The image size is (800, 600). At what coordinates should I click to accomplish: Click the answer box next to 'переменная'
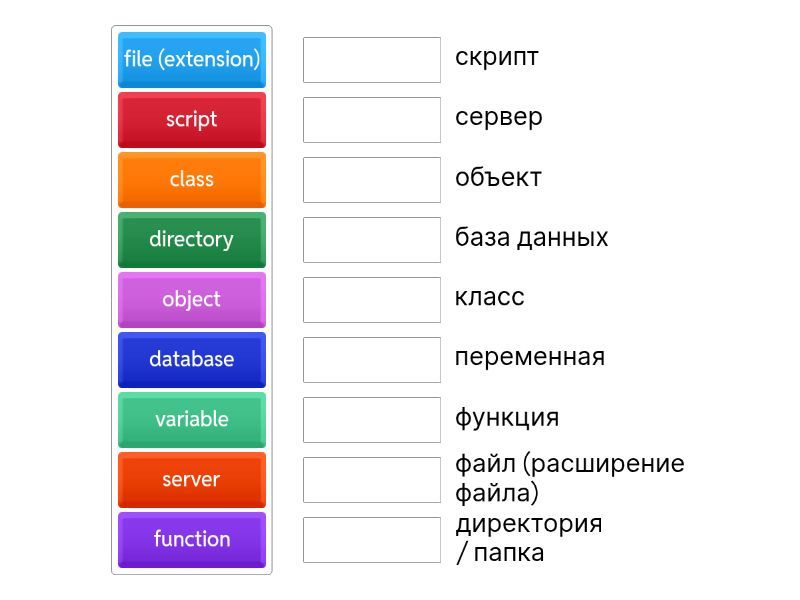(371, 360)
